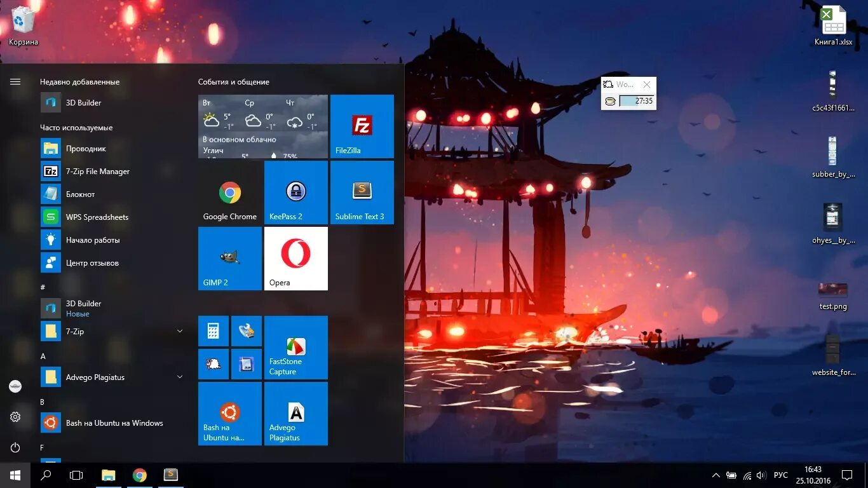Open the small USB tool tile

coord(247,331)
